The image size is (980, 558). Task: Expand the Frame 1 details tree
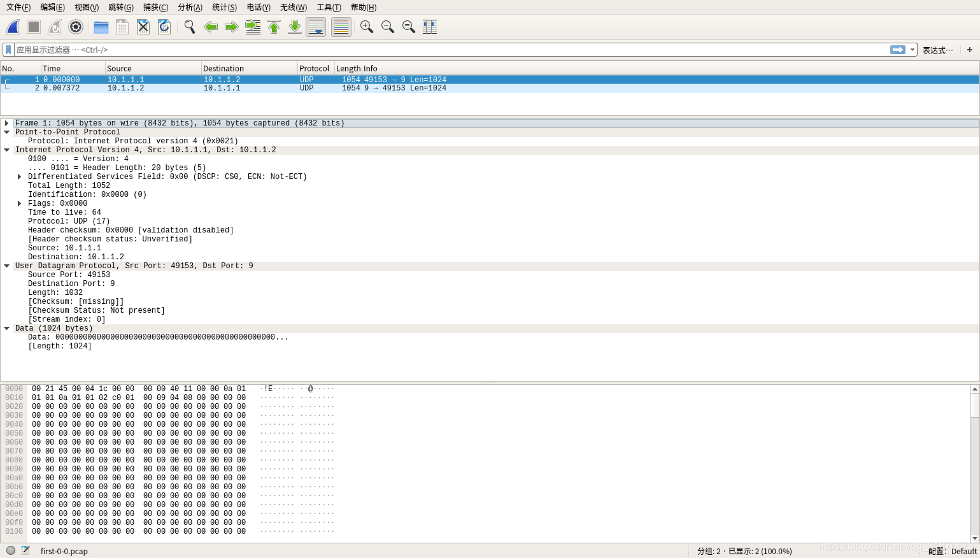[x=7, y=123]
